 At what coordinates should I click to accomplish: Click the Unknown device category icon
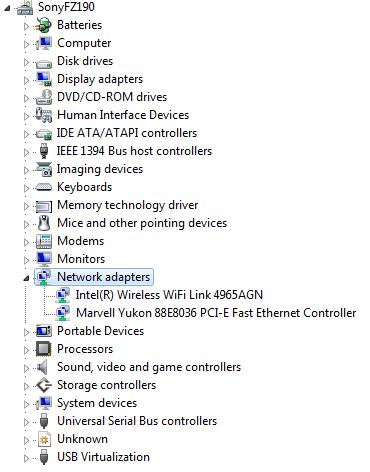44,439
